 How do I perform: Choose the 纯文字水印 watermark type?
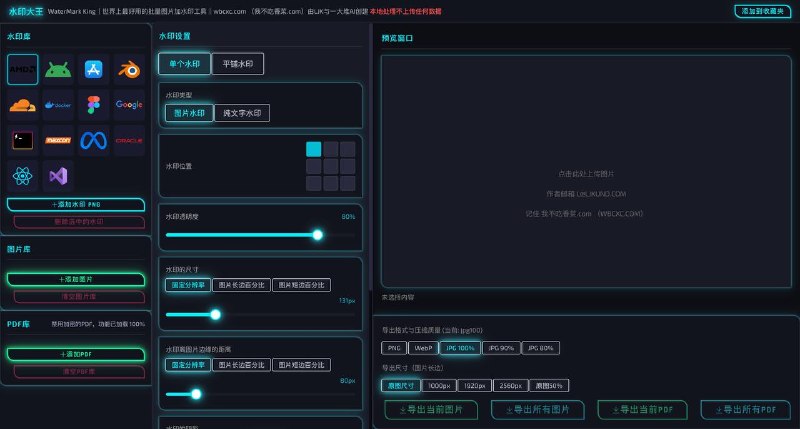click(242, 113)
